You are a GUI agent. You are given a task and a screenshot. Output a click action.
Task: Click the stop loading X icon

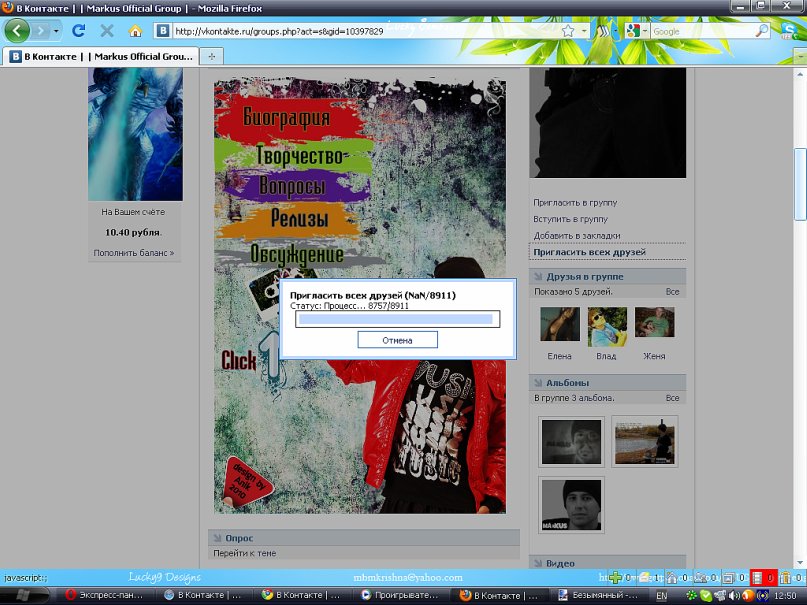pos(106,31)
